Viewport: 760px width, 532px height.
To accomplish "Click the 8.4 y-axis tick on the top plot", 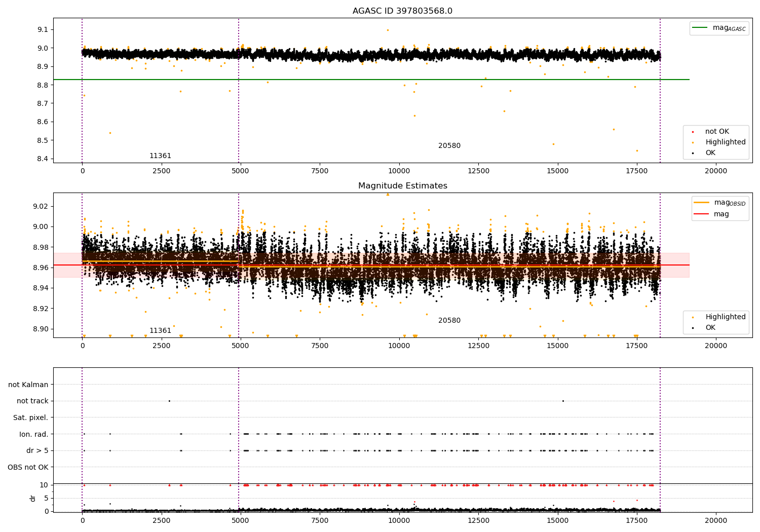I will pos(43,159).
